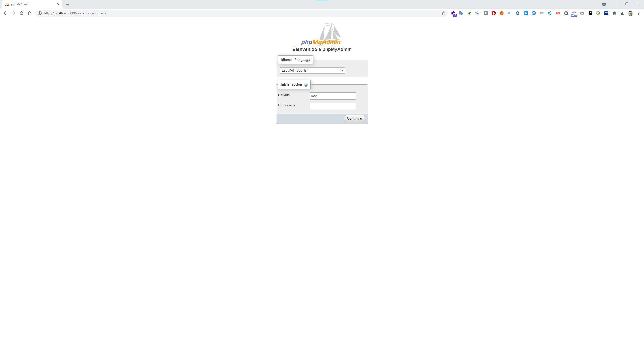Reload the page using refresh icon
Viewport: 644px width, 352px height.
coord(22,13)
